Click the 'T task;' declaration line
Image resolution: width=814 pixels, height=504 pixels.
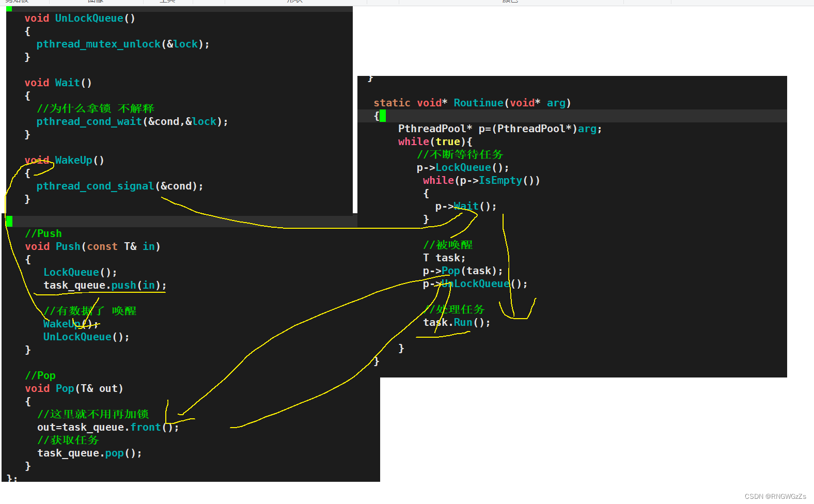(x=444, y=258)
